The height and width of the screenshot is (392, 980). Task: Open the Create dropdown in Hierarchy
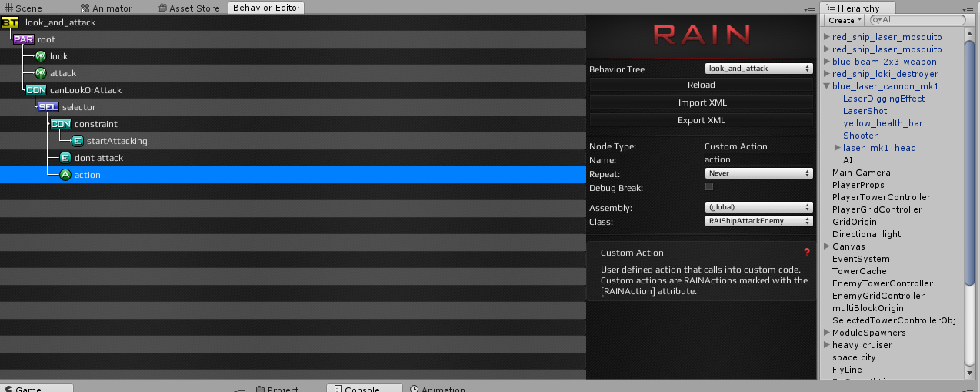pyautogui.click(x=845, y=20)
